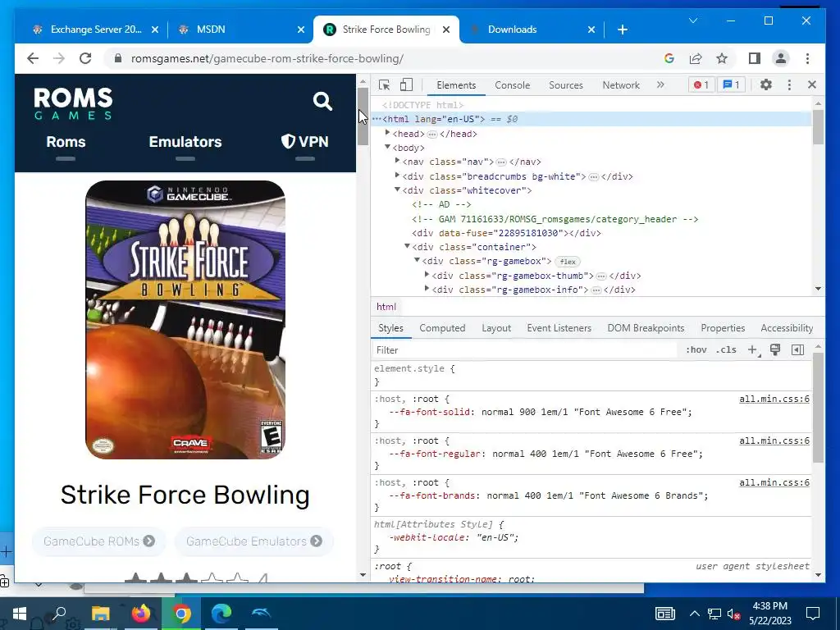Viewport: 840px width, 630px height.
Task: Toggle the device toolbar icon
Action: tap(407, 84)
